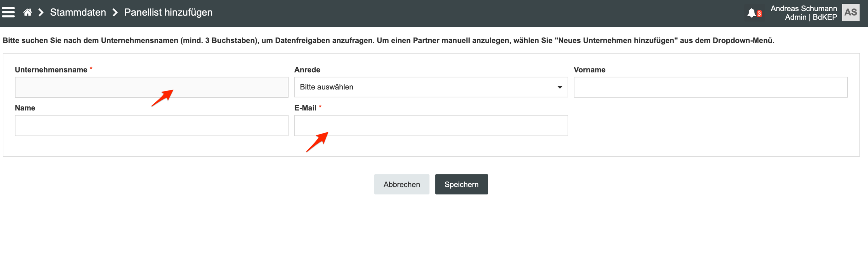Focus the E-Mail field
868x268 pixels.
pos(431,125)
